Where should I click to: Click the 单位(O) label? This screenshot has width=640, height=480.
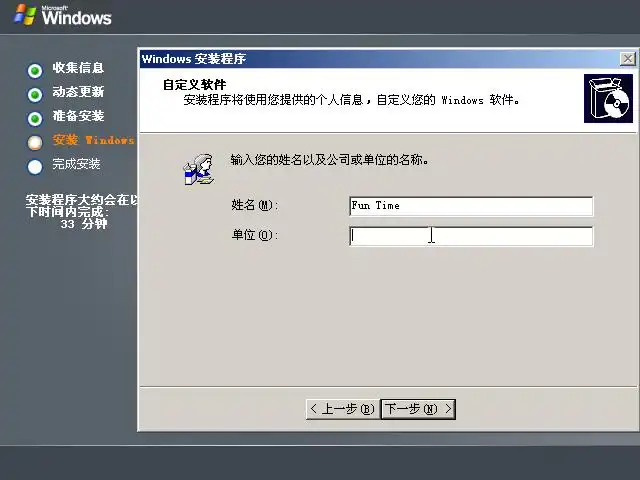pos(255,235)
